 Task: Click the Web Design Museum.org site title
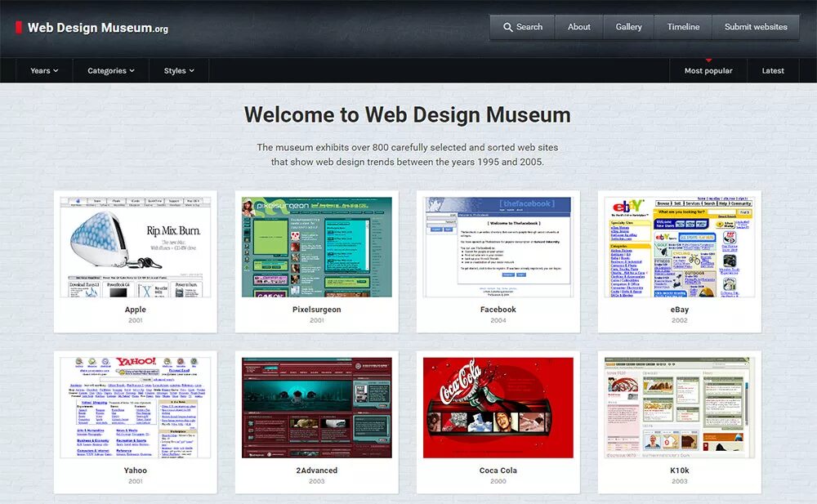tap(98, 28)
